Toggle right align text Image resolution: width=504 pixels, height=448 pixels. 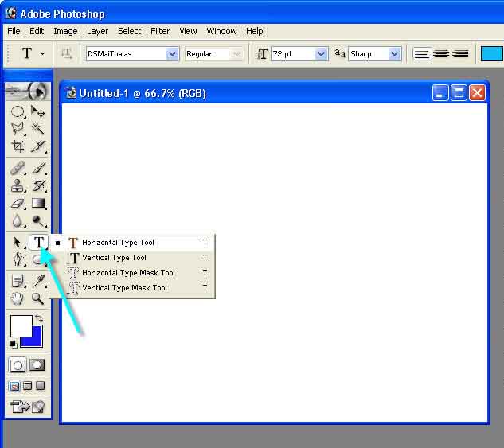pyautogui.click(x=460, y=54)
